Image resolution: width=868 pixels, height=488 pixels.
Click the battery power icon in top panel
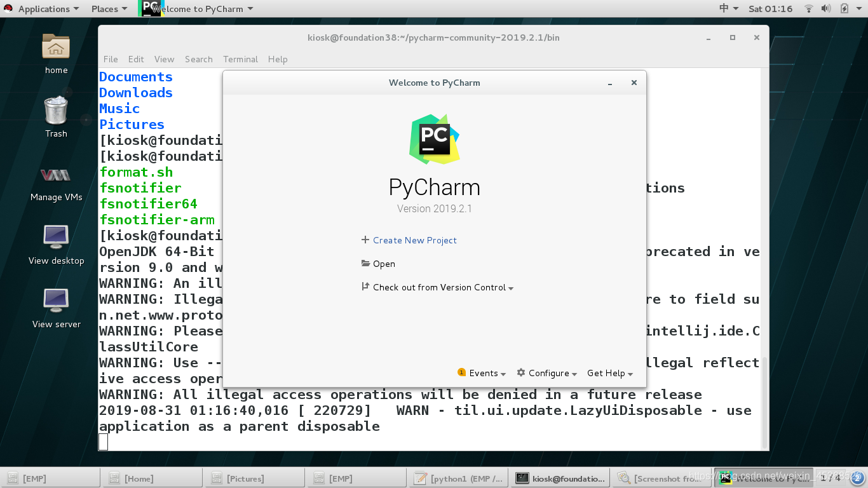[844, 9]
